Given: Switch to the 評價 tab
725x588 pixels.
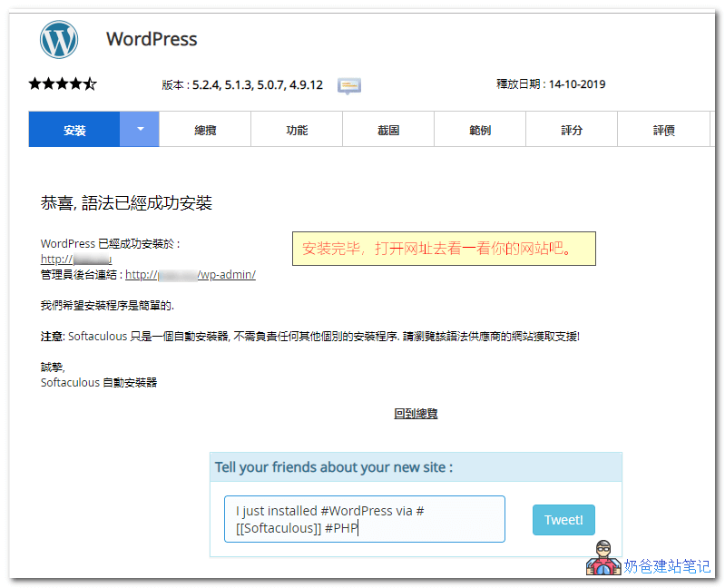Looking at the screenshot, I should pos(663,130).
